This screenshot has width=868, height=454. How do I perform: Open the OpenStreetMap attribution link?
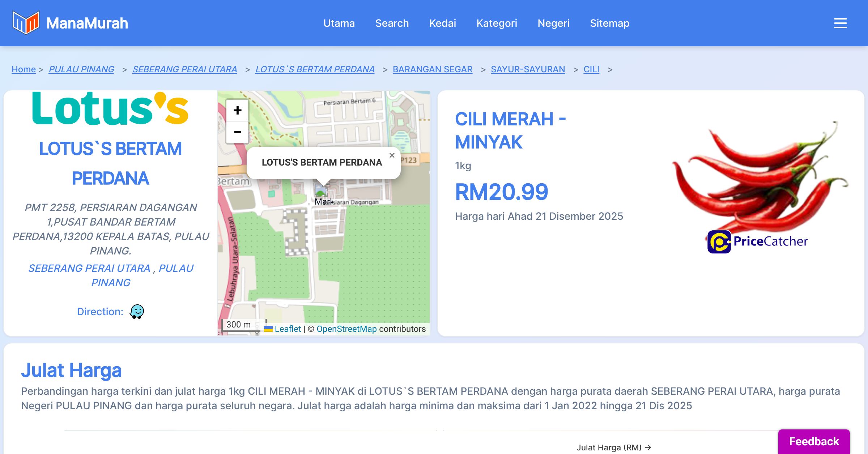pos(346,329)
